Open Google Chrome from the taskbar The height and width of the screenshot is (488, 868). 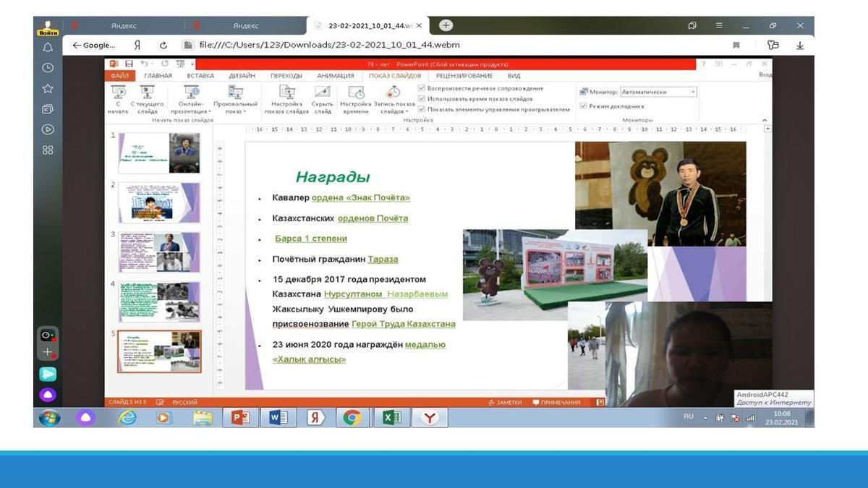click(352, 417)
